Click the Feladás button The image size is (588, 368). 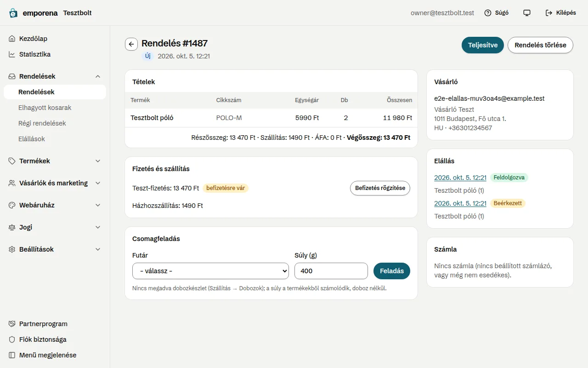pos(392,271)
